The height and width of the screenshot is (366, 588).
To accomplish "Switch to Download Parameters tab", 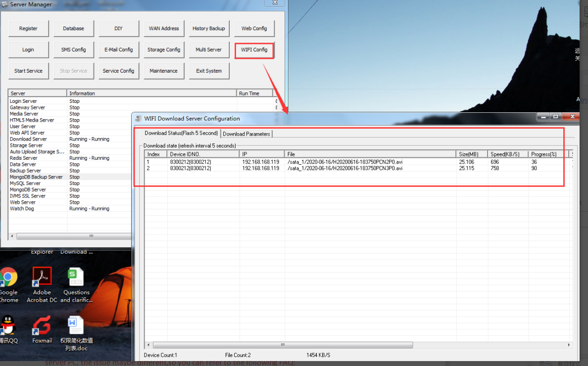I will point(246,134).
